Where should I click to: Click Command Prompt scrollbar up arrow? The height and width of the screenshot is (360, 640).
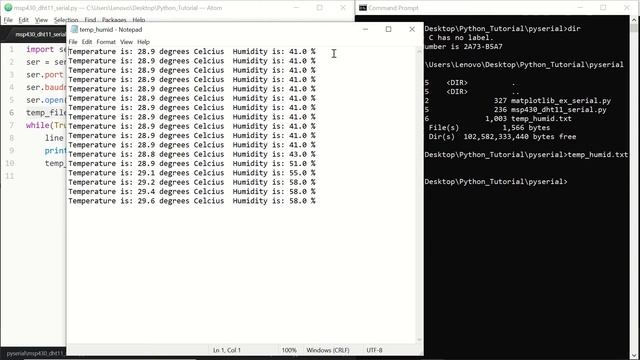coord(634,20)
